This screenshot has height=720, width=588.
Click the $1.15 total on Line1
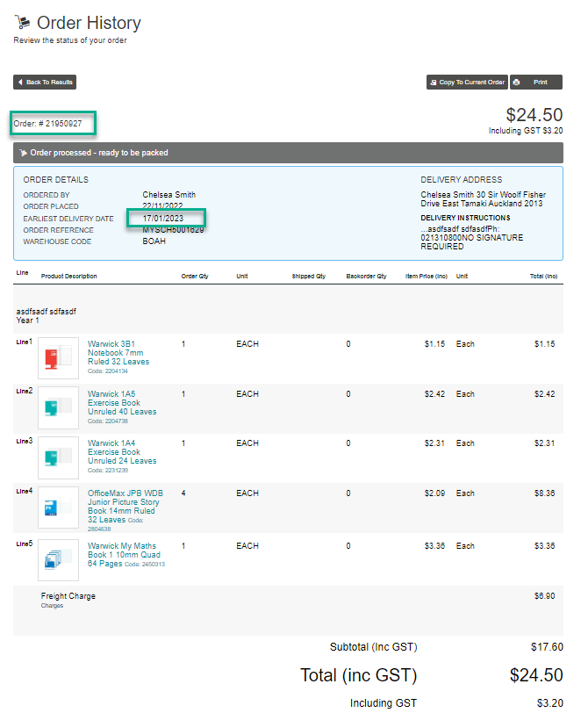click(x=544, y=344)
